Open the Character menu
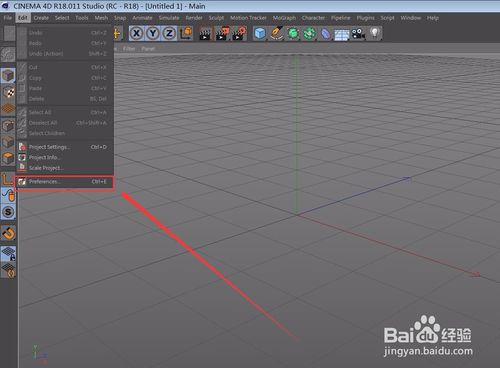 pos(313,18)
